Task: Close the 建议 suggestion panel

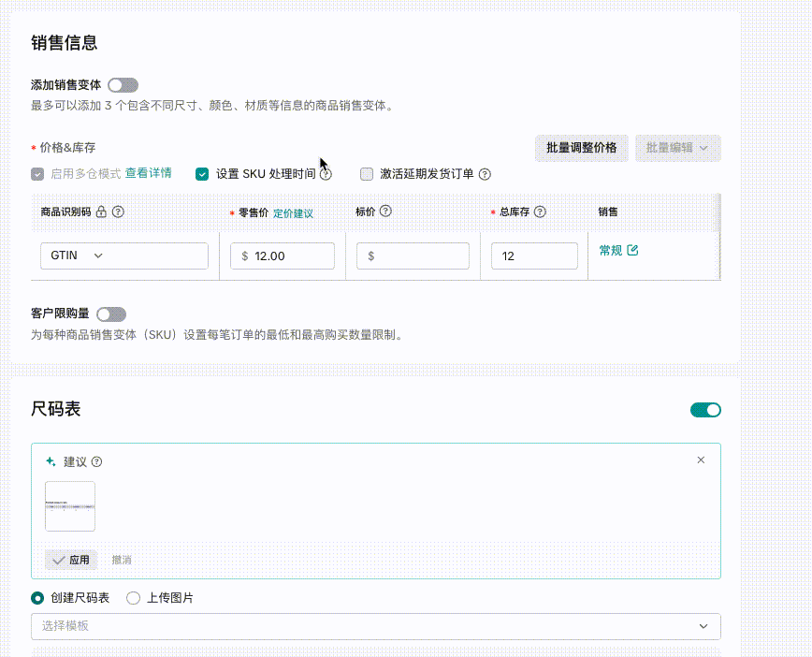Action: 701,460
